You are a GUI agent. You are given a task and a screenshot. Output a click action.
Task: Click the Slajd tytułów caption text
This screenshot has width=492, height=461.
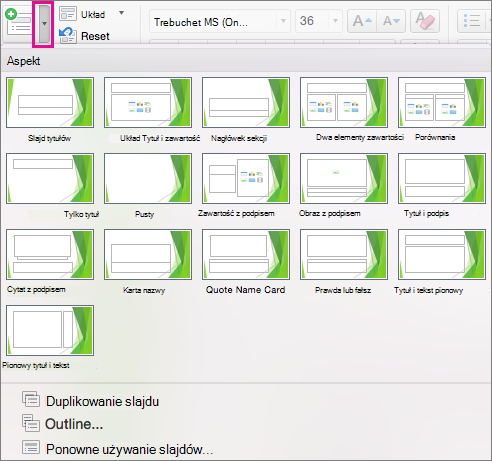[49, 138]
